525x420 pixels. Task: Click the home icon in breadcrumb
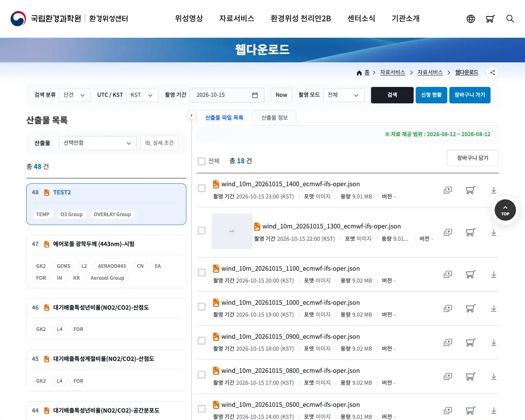coord(359,73)
